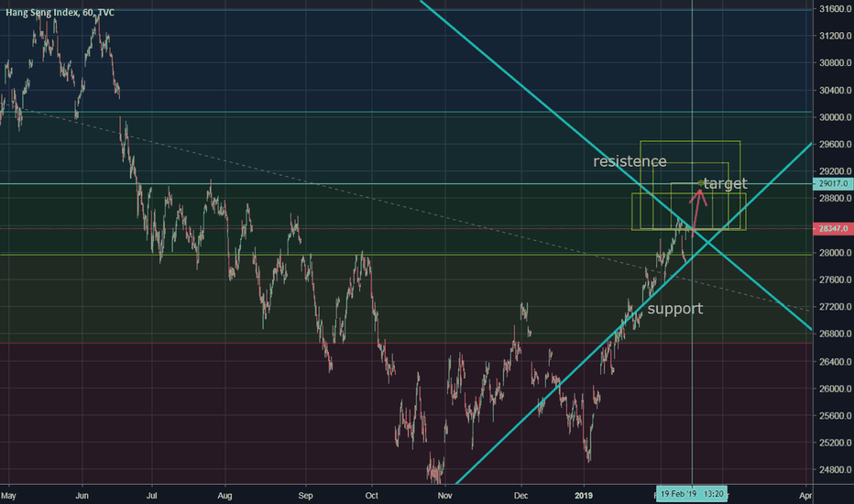Screen dimensions: 854x504
Task: Click the 27200.0 price axis value
Action: pos(835,307)
